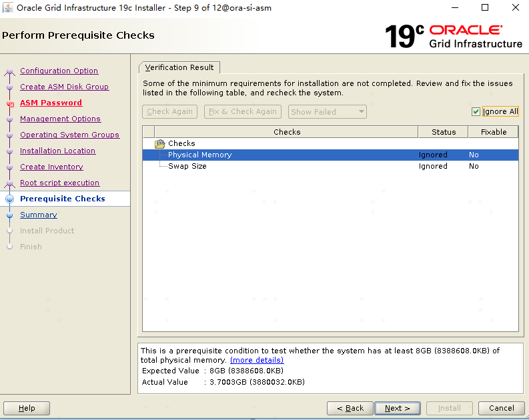Open Root script execution step
Image resolution: width=529 pixels, height=420 pixels.
coord(60,183)
